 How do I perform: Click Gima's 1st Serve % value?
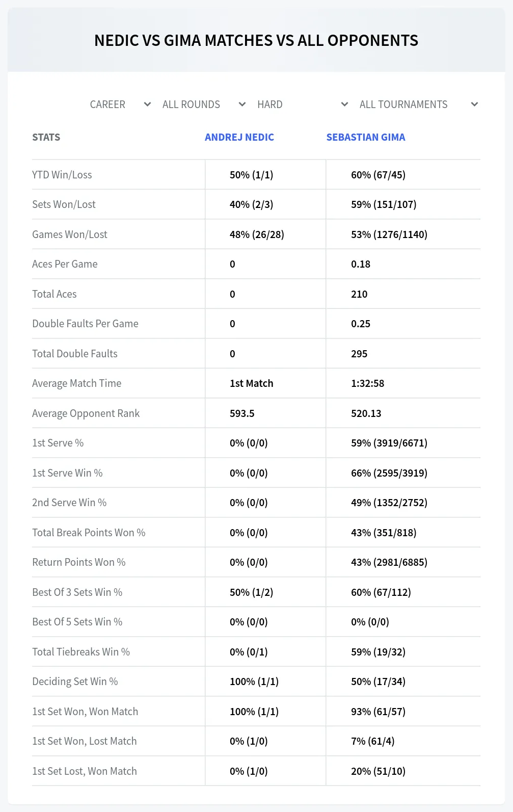click(x=389, y=443)
